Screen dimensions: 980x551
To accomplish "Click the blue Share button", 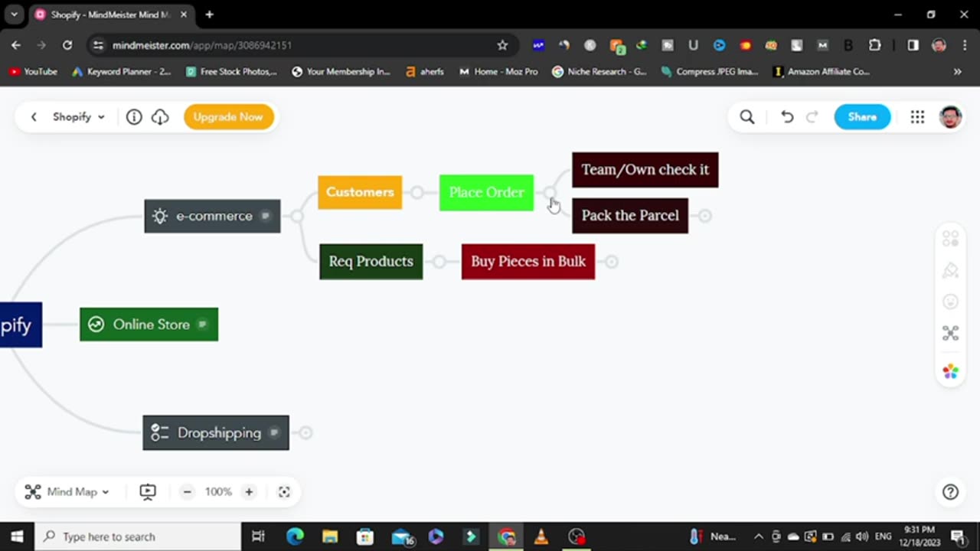I will 862,117.
